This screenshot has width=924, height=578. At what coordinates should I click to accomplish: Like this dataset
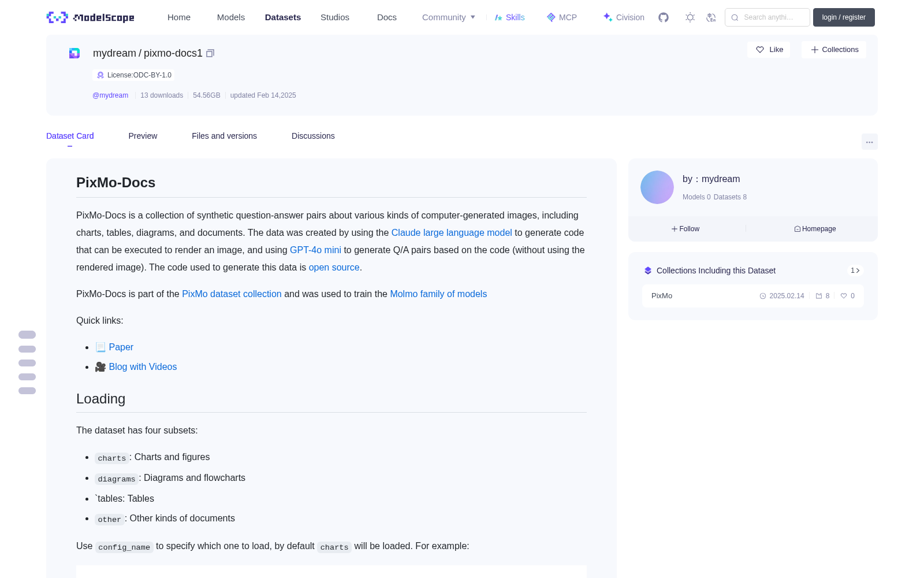click(769, 50)
